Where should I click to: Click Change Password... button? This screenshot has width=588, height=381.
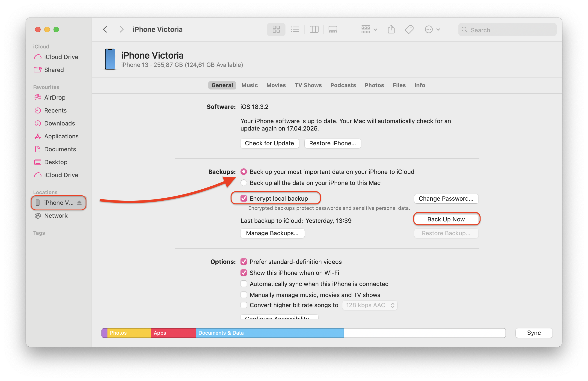pyautogui.click(x=446, y=199)
